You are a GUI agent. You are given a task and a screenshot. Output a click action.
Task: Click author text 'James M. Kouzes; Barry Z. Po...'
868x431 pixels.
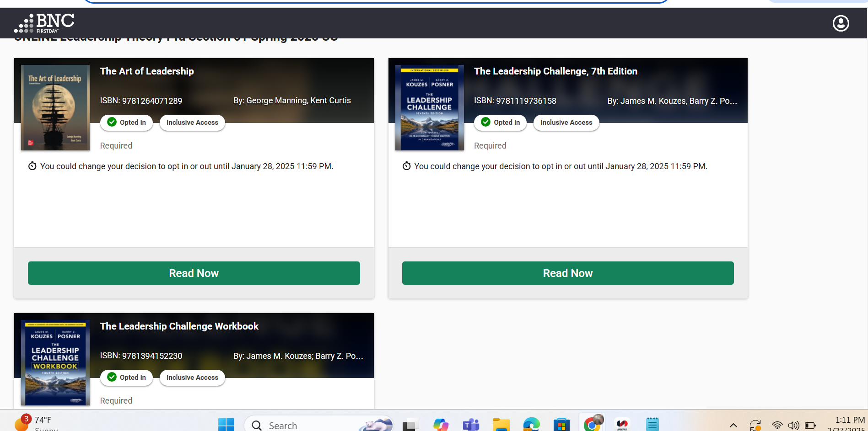pyautogui.click(x=298, y=356)
